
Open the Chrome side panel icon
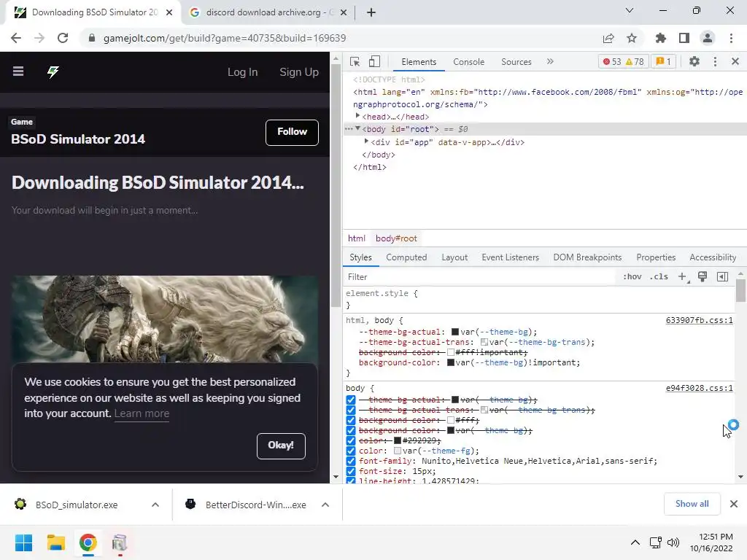(x=684, y=38)
